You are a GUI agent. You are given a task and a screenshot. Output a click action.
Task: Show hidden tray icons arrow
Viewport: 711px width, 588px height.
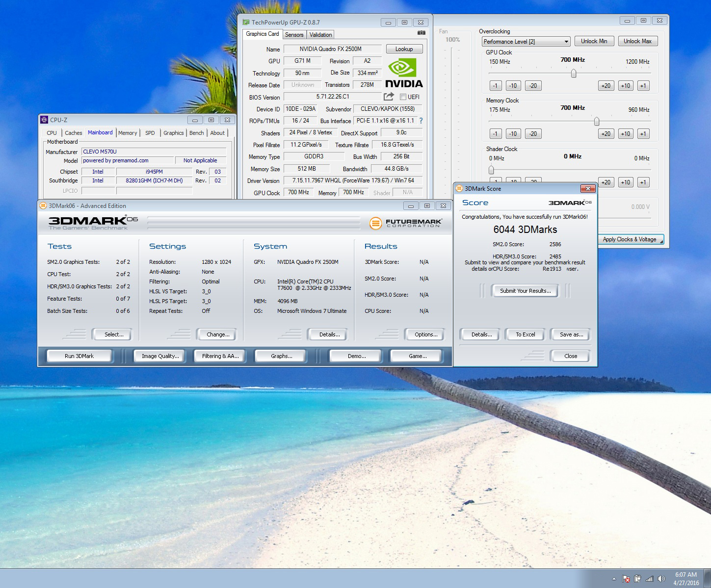point(613,579)
